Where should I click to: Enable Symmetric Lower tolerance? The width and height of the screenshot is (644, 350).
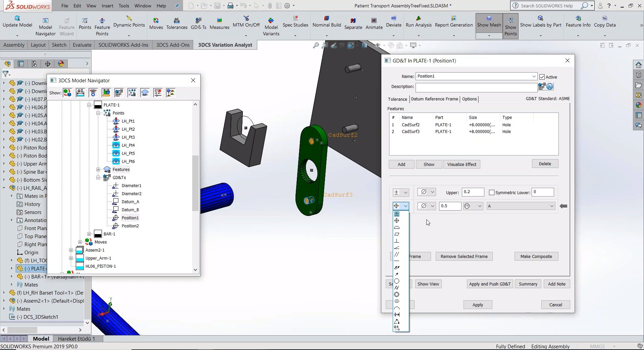(492, 192)
